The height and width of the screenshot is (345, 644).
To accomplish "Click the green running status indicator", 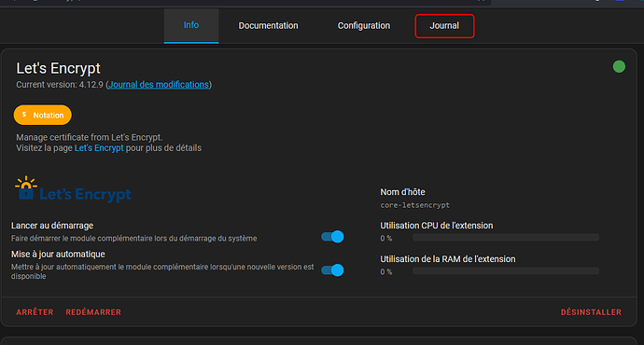I will coord(619,66).
